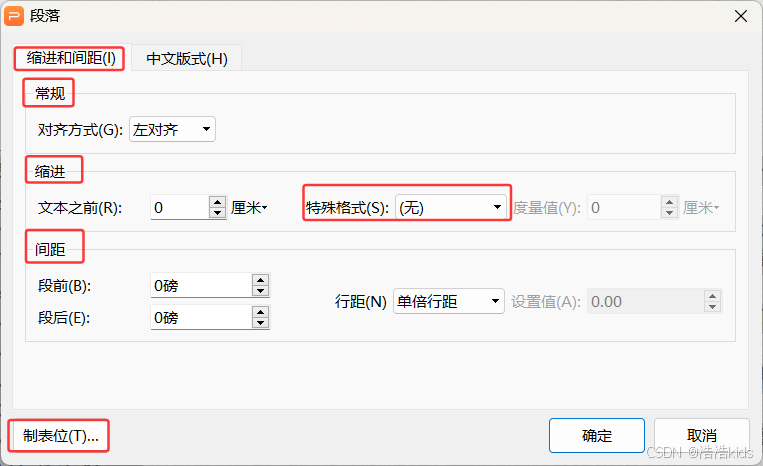The width and height of the screenshot is (763, 466).
Task: Click the 文本之前(R) label
Action: (x=80, y=208)
